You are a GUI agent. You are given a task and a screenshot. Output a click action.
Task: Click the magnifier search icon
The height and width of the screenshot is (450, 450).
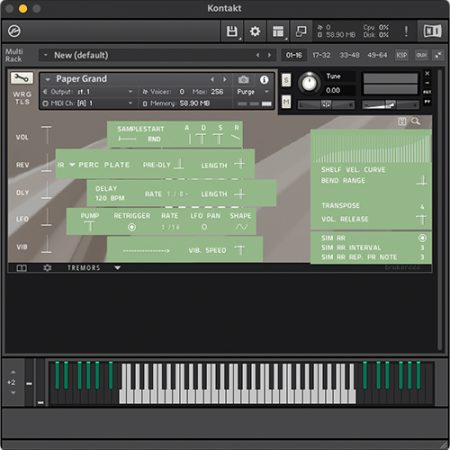click(416, 121)
